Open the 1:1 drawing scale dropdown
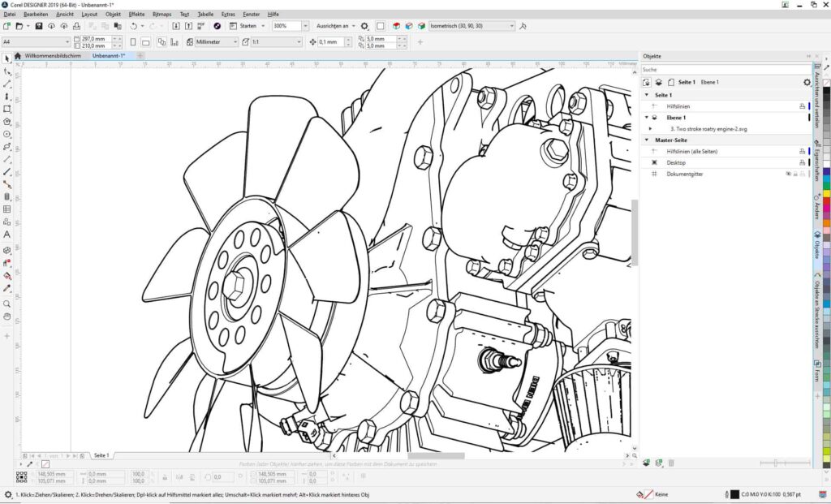This screenshot has width=831, height=504. click(x=299, y=42)
